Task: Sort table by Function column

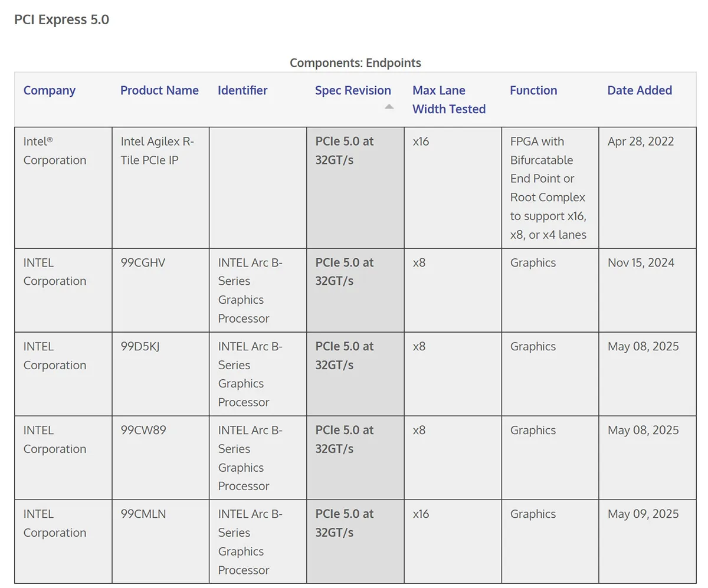Action: coord(533,90)
